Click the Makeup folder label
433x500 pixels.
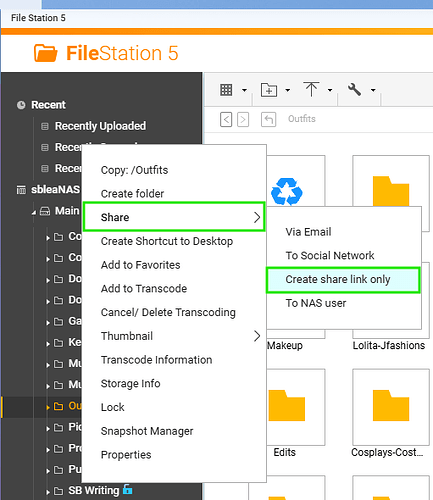pos(285,346)
